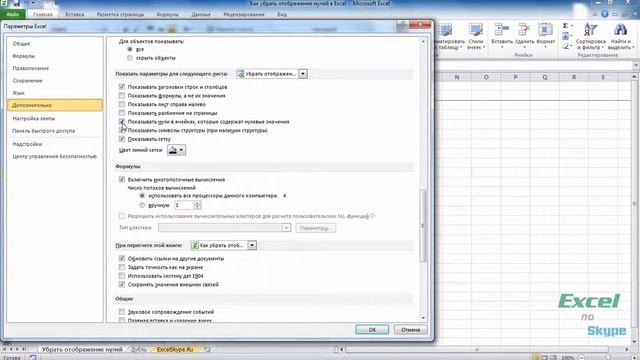Open Sort and Filter icon

pos(590,30)
